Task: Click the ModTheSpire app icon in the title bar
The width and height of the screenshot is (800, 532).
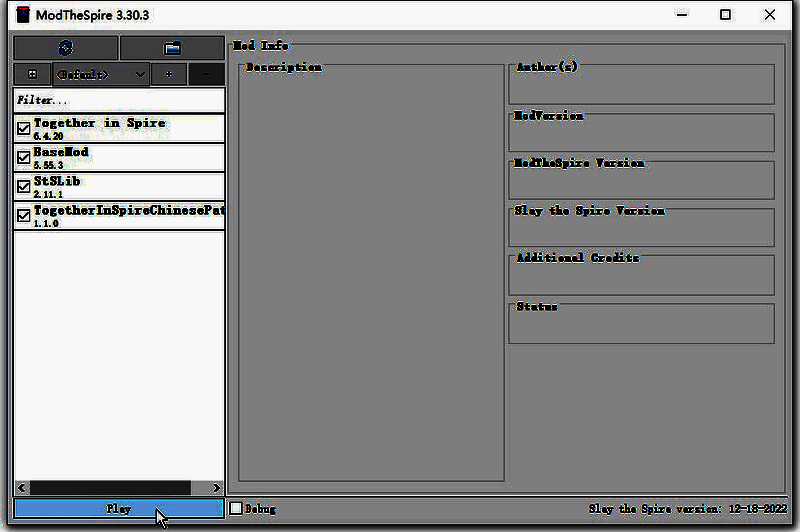Action: 22,15
